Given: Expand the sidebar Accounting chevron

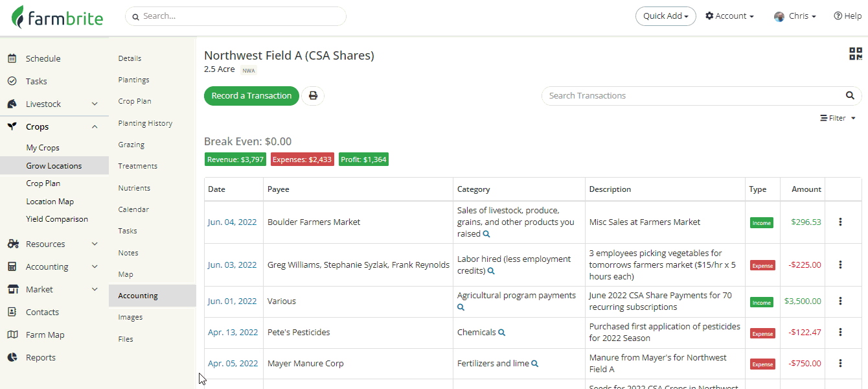Looking at the screenshot, I should click(x=95, y=266).
